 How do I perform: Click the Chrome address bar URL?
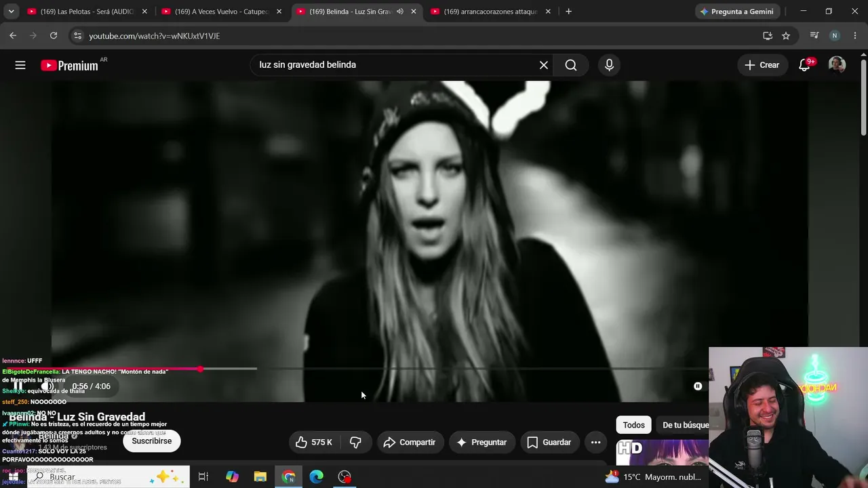[x=155, y=36]
